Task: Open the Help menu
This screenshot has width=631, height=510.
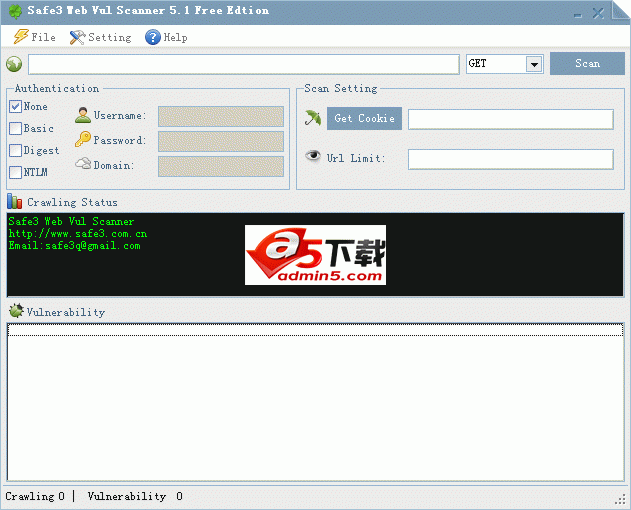Action: click(166, 37)
